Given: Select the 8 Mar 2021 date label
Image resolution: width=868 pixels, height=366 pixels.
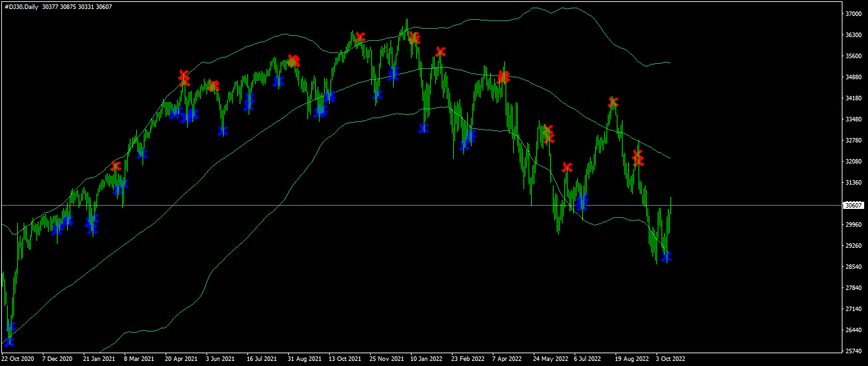Looking at the screenshot, I should click(x=139, y=359).
